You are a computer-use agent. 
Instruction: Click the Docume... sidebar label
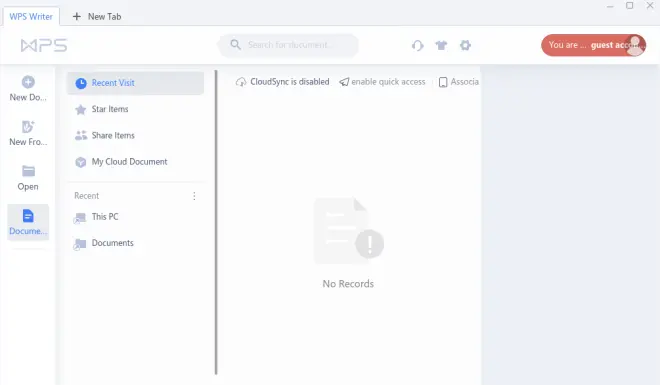coord(28,231)
